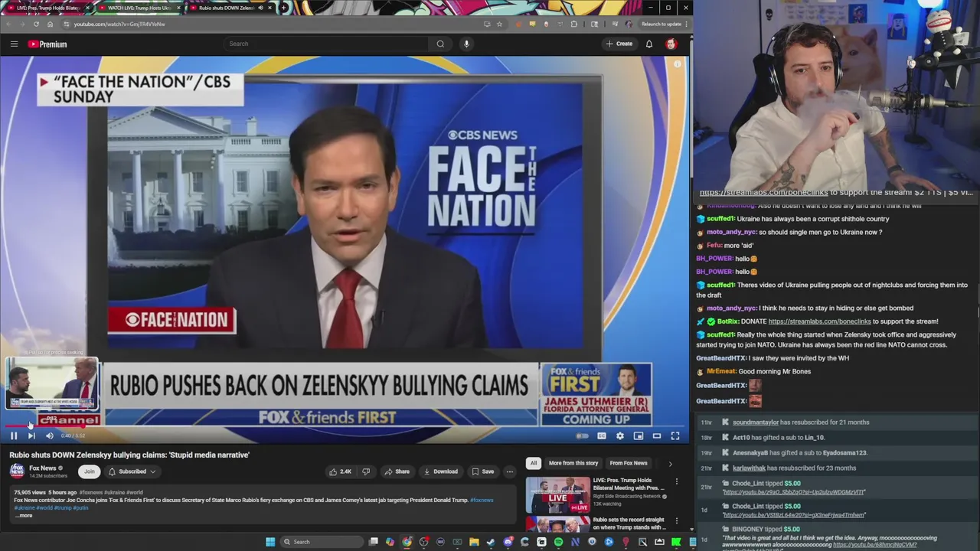The width and height of the screenshot is (980, 551).
Task: Click karlawithak in the resub feed
Action: pyautogui.click(x=749, y=468)
